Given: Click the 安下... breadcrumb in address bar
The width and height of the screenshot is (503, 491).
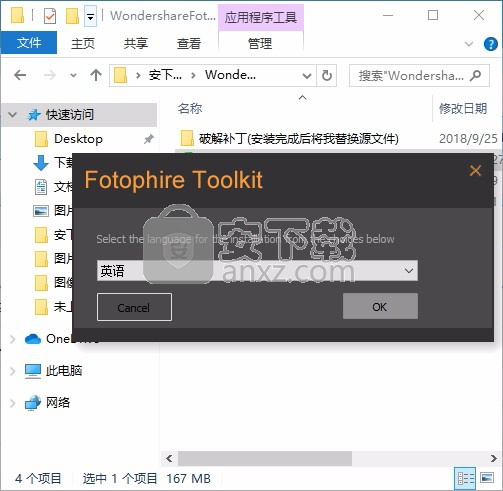Looking at the screenshot, I should coord(165,75).
